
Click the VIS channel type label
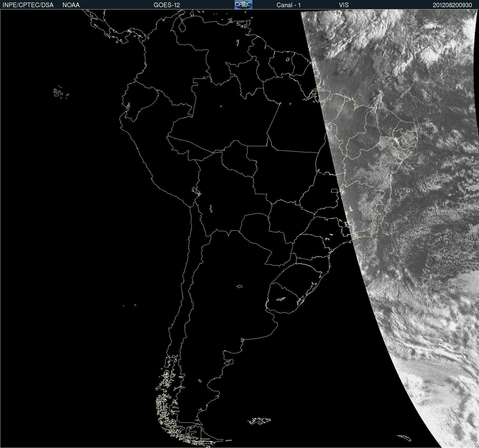coord(344,5)
